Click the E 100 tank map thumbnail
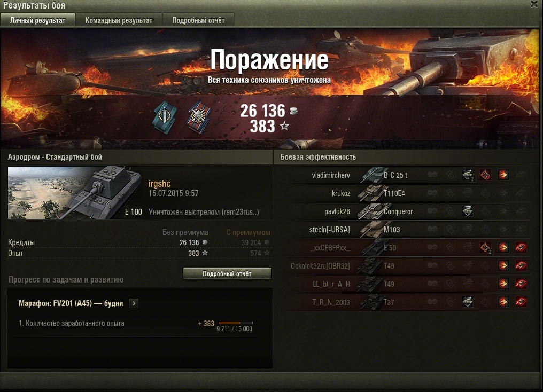Viewport: 543px width, 392px height. [x=76, y=193]
